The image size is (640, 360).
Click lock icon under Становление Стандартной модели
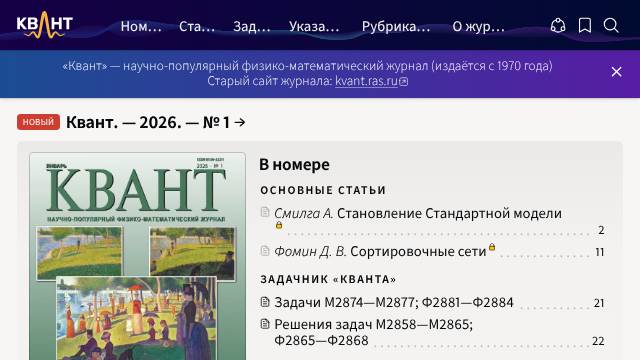(x=279, y=225)
